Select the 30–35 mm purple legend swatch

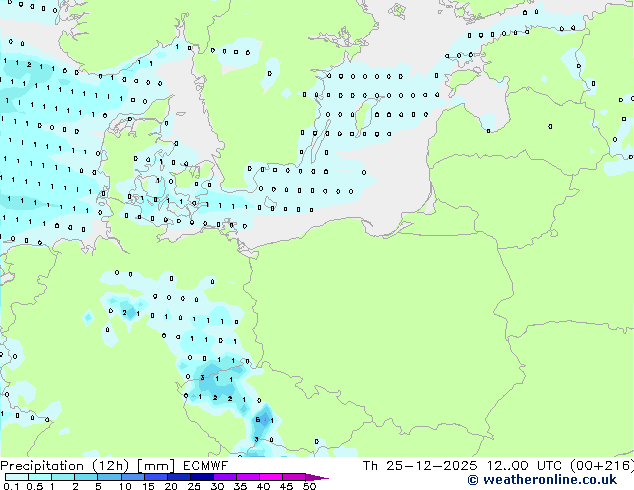[225, 477]
